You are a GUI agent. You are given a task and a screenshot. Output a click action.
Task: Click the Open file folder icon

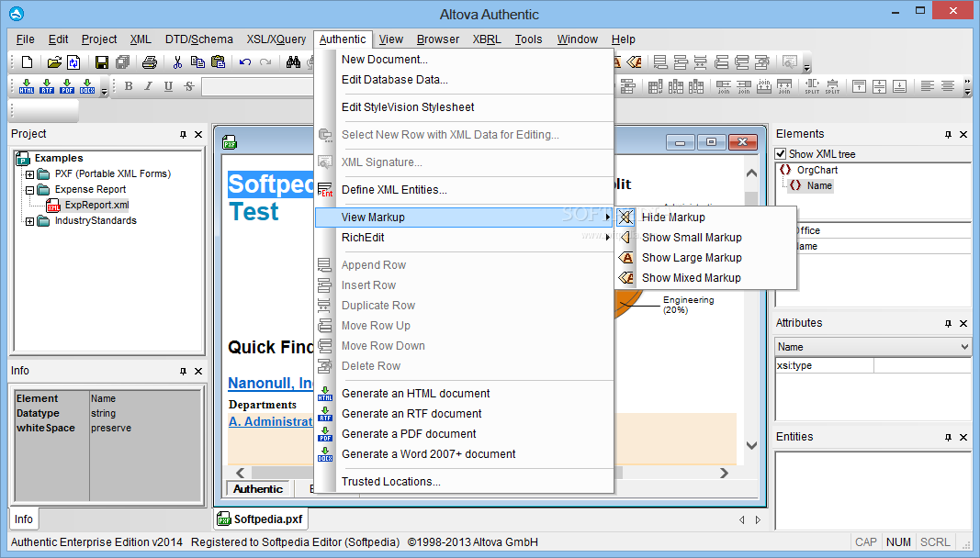[x=54, y=61]
